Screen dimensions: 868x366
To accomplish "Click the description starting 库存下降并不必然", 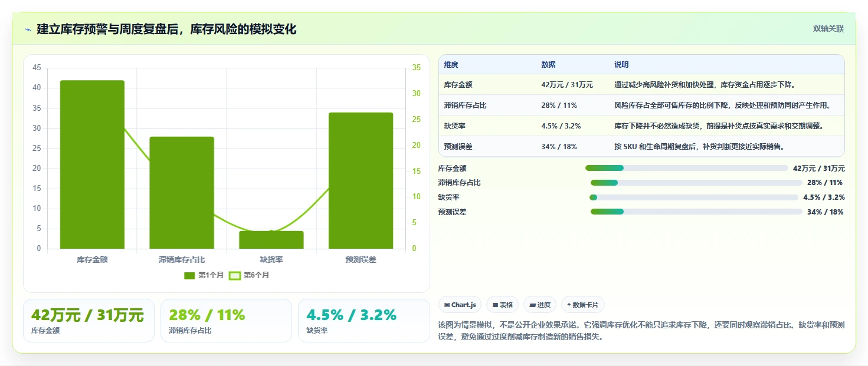I will point(719,126).
